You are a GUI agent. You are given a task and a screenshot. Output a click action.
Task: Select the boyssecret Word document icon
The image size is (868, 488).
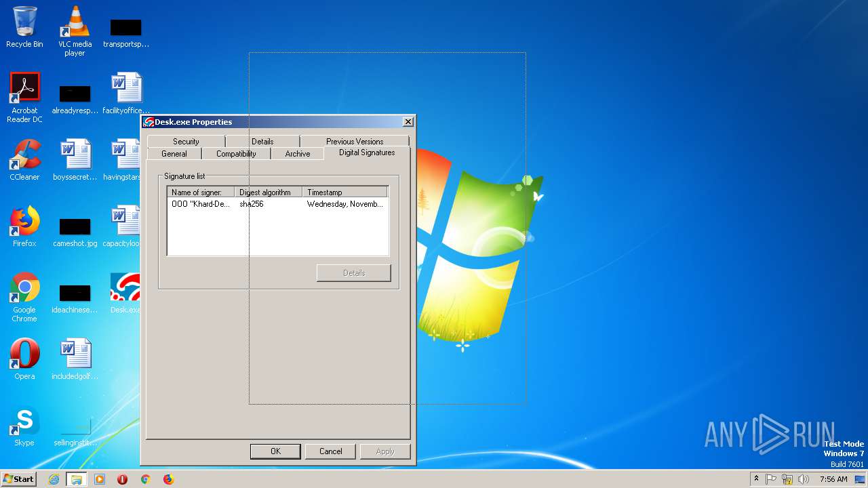pyautogui.click(x=75, y=159)
